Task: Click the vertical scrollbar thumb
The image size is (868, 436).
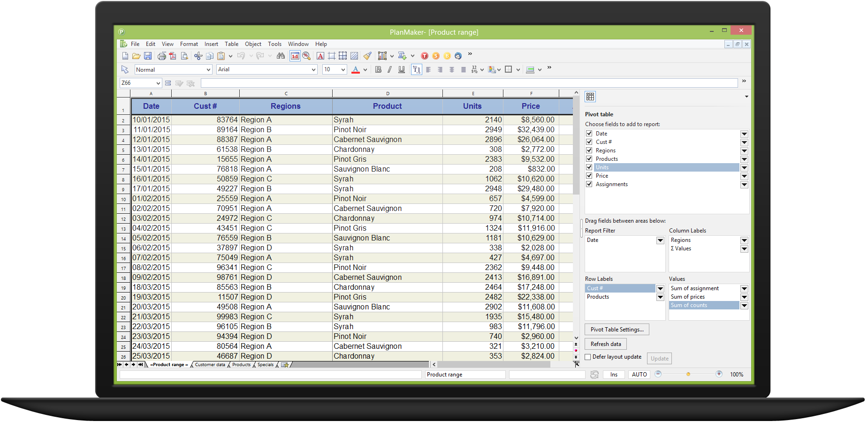Action: pos(576,145)
